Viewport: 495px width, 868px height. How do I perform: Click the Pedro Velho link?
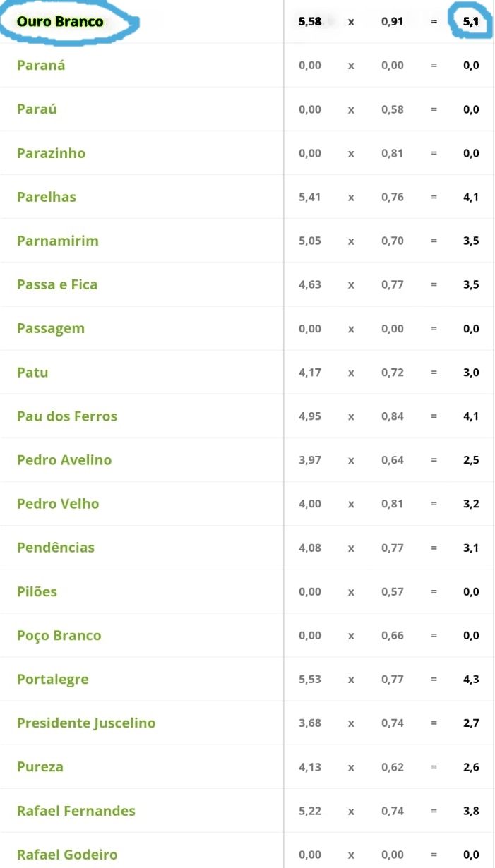coord(58,503)
